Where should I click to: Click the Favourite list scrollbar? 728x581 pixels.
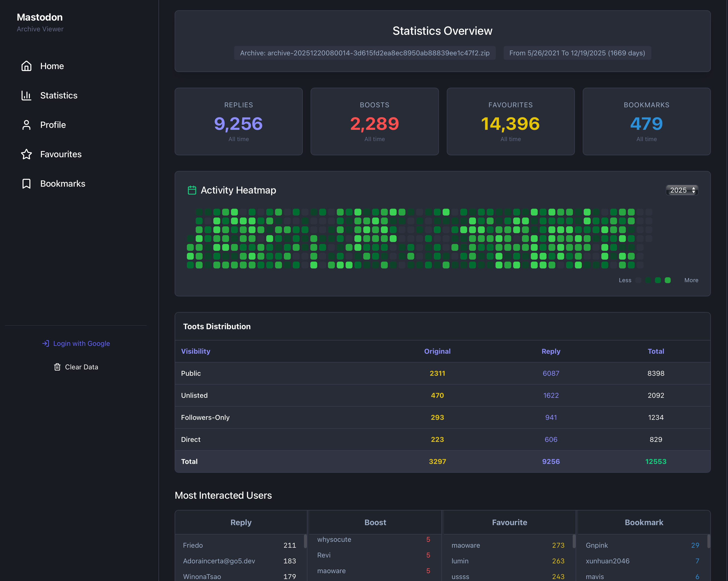[574, 541]
